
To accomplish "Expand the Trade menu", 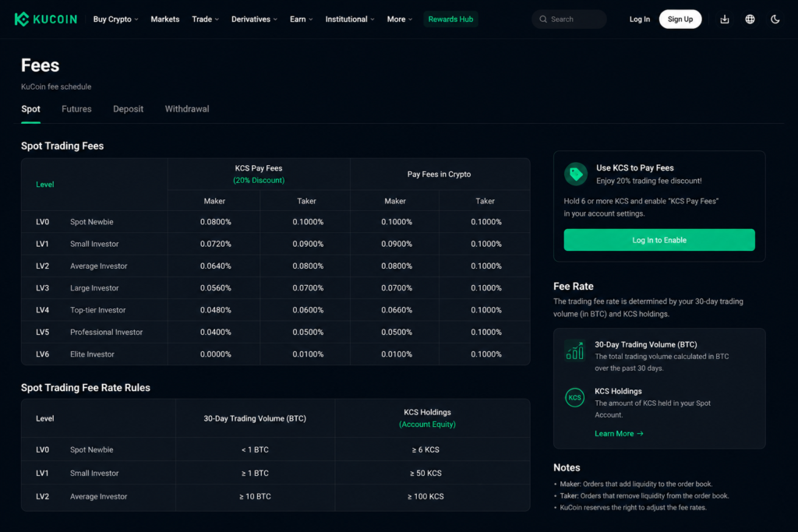I will pyautogui.click(x=205, y=19).
